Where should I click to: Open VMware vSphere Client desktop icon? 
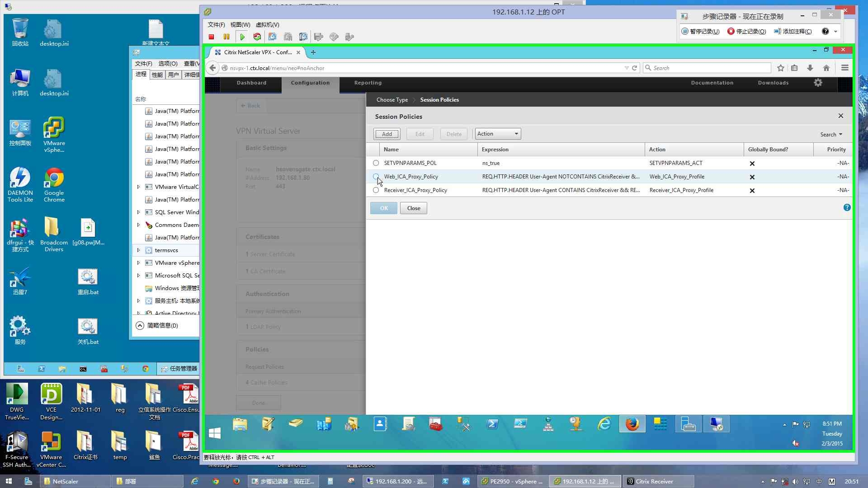pyautogui.click(x=54, y=135)
